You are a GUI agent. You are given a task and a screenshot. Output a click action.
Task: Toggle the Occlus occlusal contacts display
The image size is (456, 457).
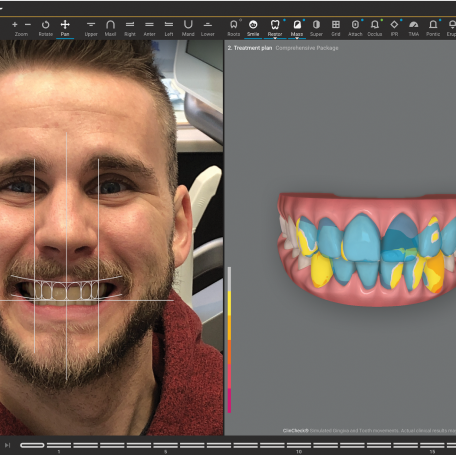375,28
